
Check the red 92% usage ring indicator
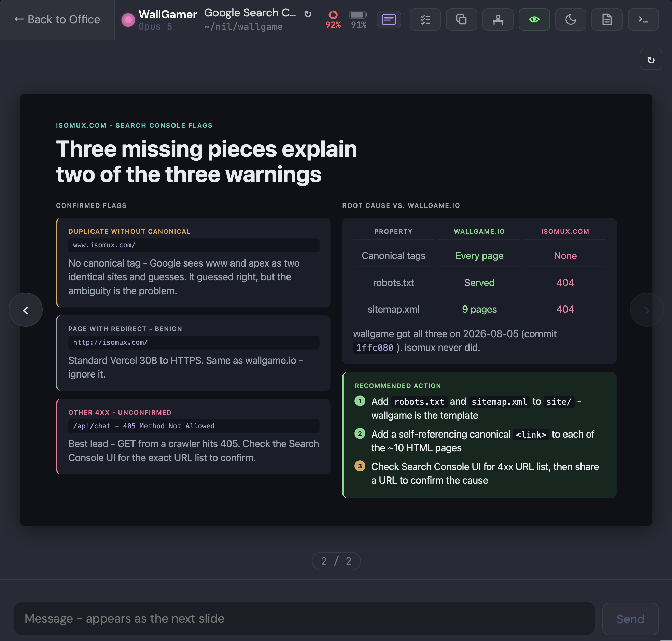point(333,19)
